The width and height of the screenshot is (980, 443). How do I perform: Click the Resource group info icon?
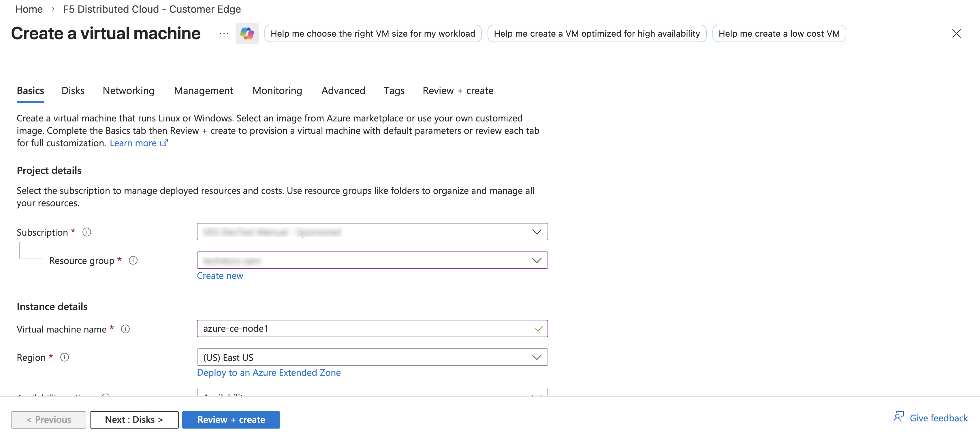[133, 260]
